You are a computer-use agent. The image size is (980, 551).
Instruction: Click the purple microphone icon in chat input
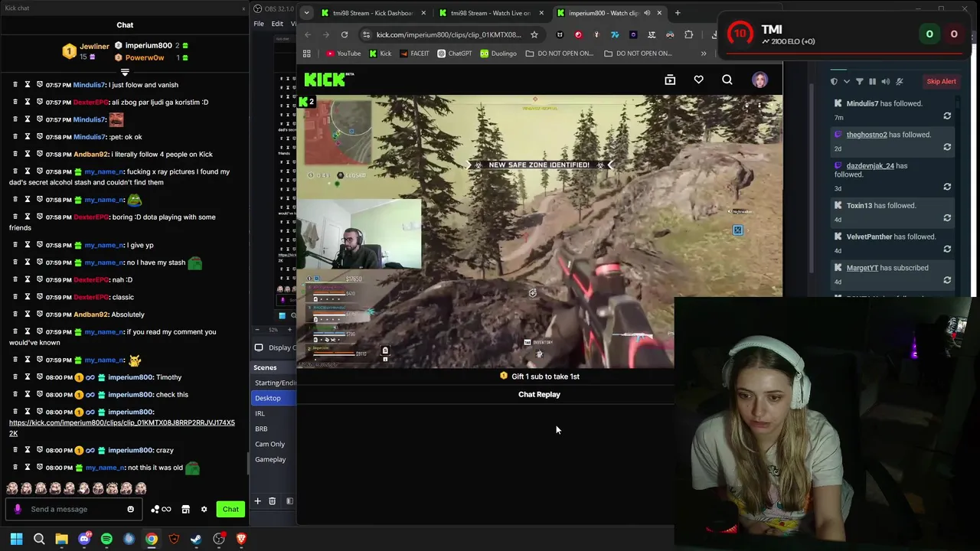[x=18, y=509]
